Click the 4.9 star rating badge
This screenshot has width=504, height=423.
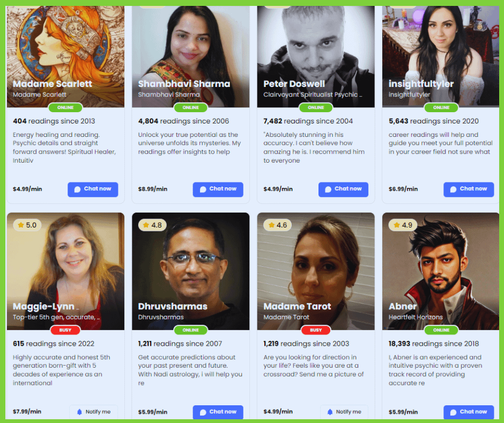pyautogui.click(x=403, y=225)
